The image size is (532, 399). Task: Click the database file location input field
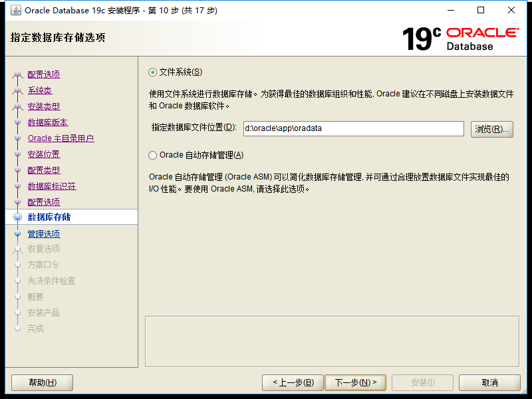(353, 128)
